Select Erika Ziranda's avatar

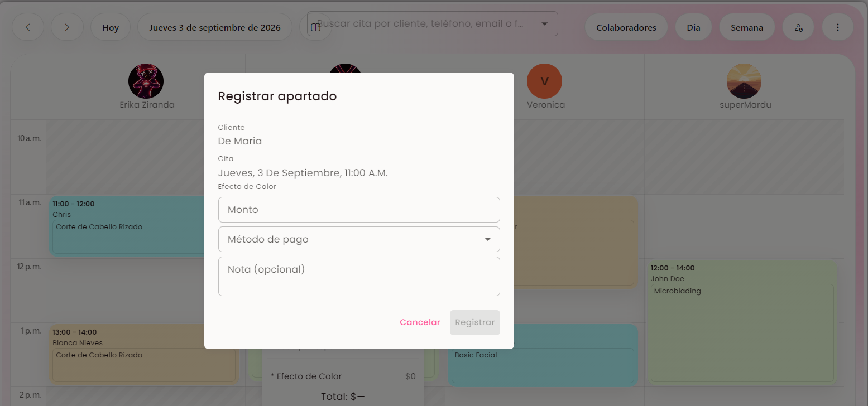[x=146, y=81]
